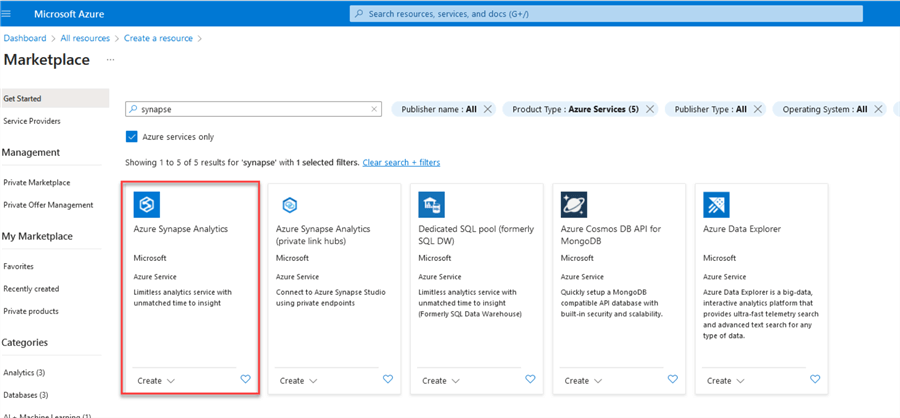900x418 pixels.
Task: Open Private products in sidebar
Action: 30,311
